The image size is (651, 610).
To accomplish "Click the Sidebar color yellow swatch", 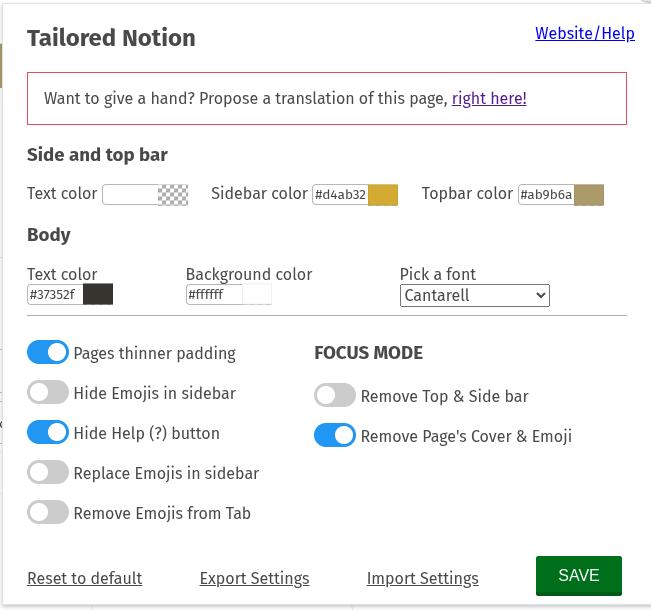I will [x=383, y=195].
